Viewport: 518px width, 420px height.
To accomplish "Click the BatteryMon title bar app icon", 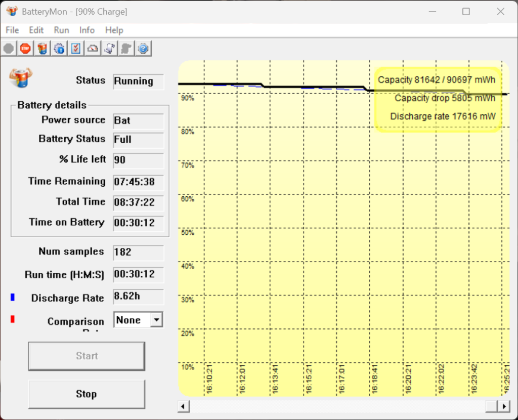I will 12,11.
